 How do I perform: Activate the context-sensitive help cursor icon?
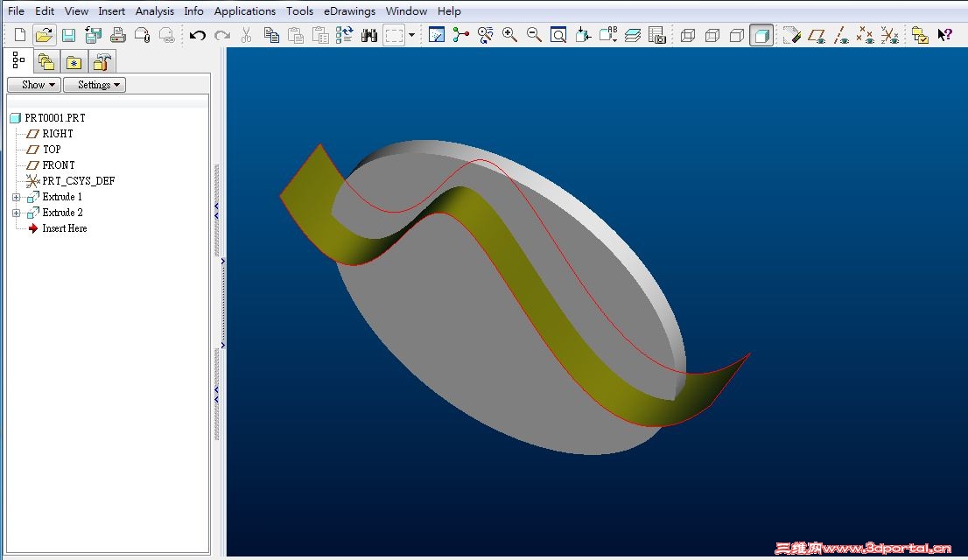click(x=944, y=35)
